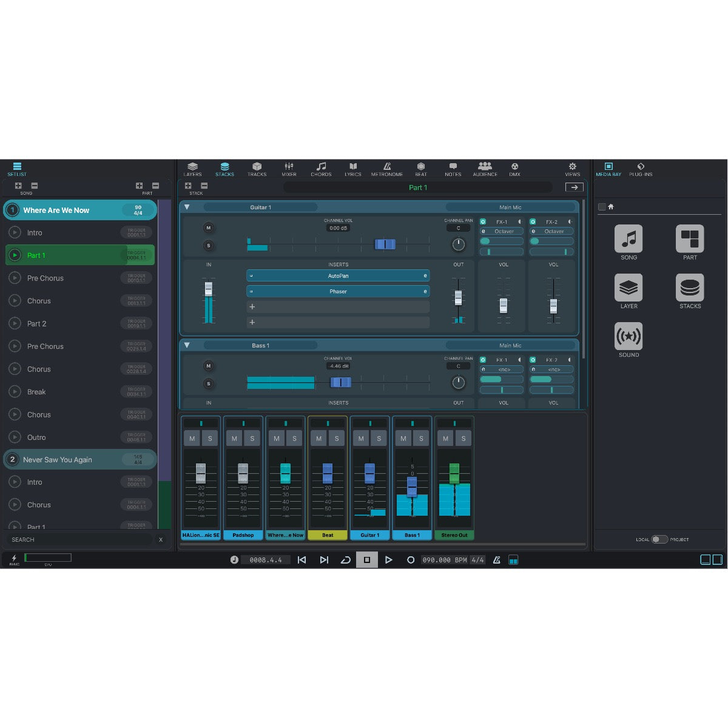Open Guitar 1 FX-2 Octaver effect selector

pyautogui.click(x=551, y=231)
